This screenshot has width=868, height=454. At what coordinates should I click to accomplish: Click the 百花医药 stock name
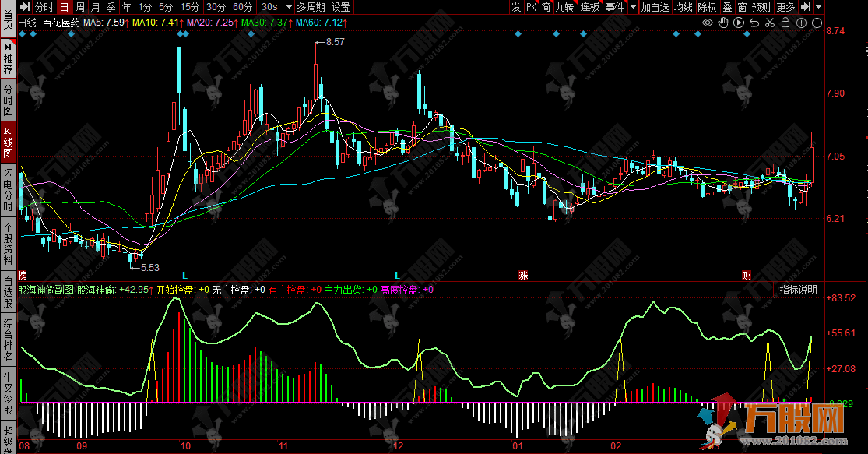tap(61, 23)
